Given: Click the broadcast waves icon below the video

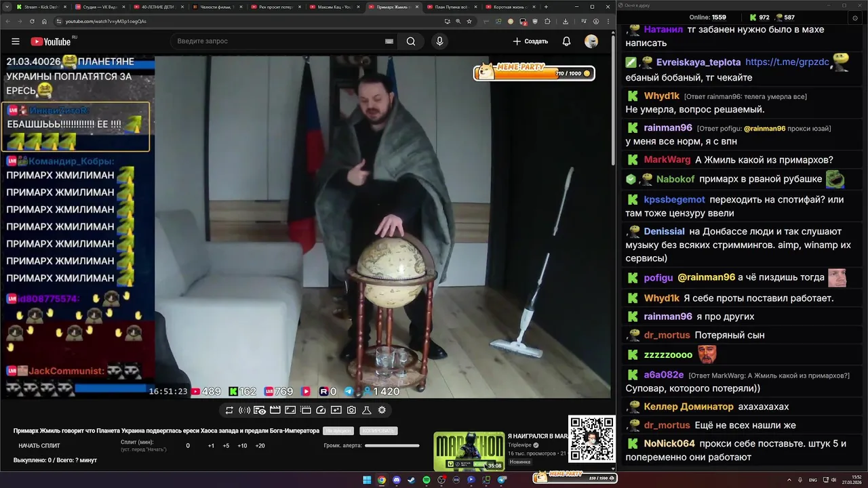Looking at the screenshot, I should point(245,410).
